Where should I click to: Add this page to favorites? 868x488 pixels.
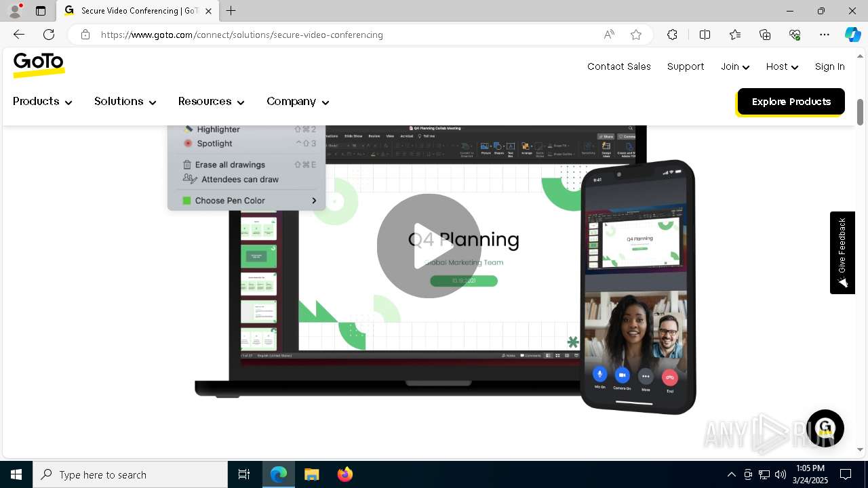636,35
